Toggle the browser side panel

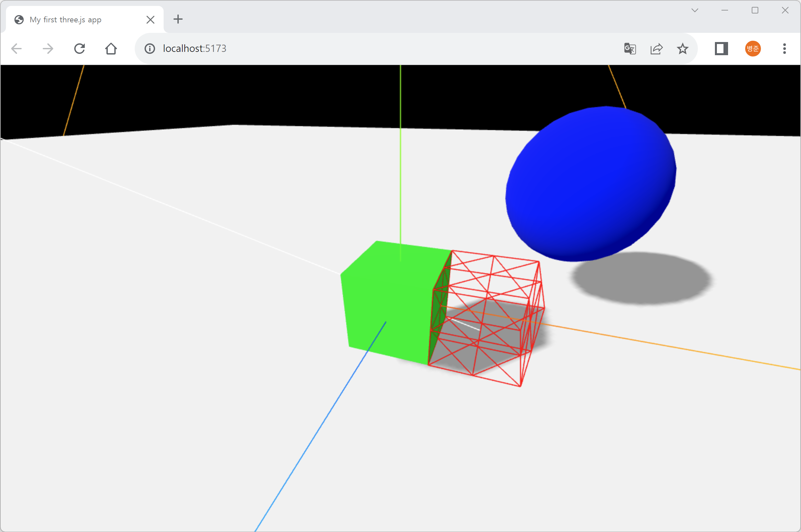click(x=721, y=49)
